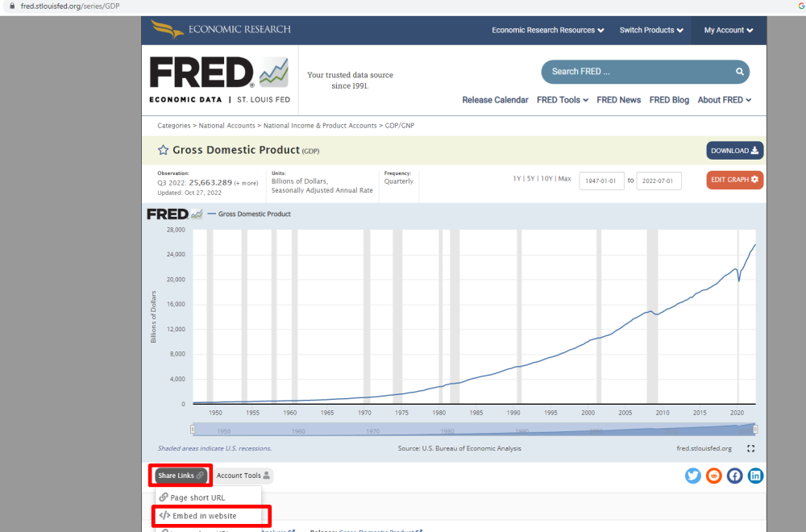This screenshot has width=806, height=532.
Task: Click the end date field 2022-07-01
Action: point(659,181)
